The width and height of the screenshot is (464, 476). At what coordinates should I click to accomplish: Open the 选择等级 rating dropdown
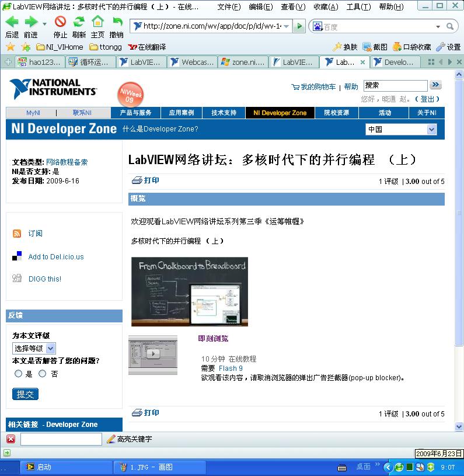click(34, 348)
